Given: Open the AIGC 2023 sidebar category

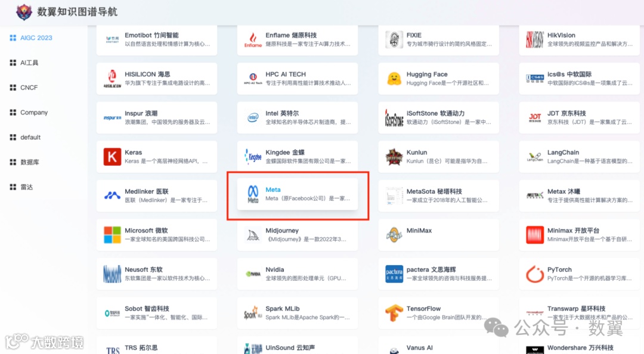Looking at the screenshot, I should tap(31, 38).
